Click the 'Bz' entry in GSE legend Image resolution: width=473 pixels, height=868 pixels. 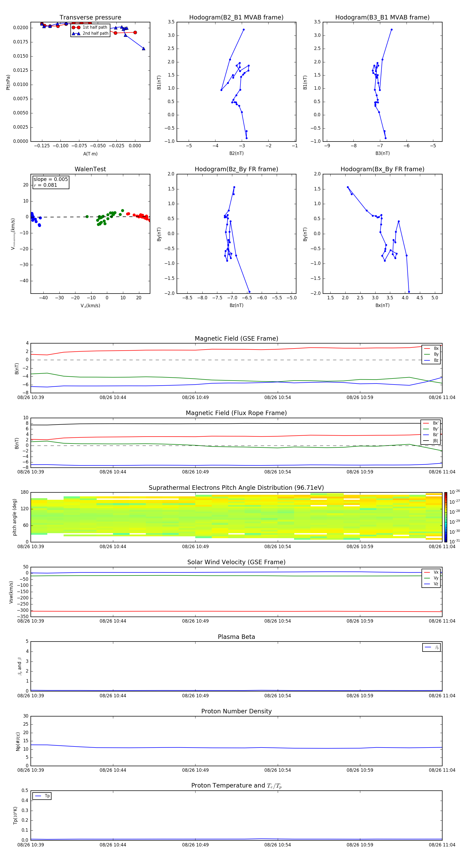pos(431,360)
